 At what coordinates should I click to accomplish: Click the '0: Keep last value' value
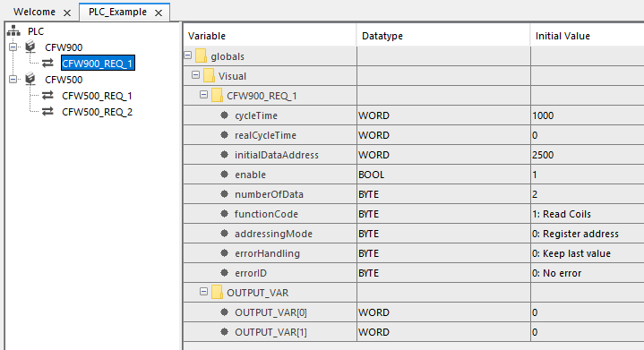(571, 253)
